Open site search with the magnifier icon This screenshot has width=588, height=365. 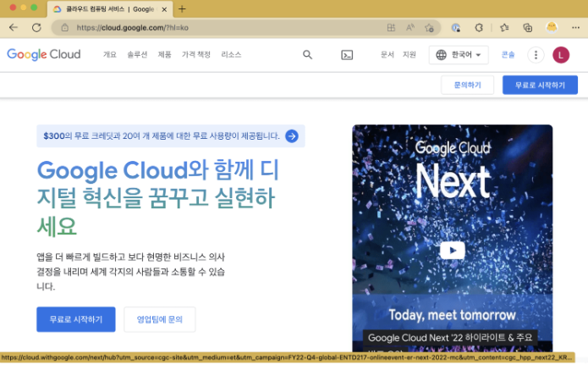tap(307, 55)
